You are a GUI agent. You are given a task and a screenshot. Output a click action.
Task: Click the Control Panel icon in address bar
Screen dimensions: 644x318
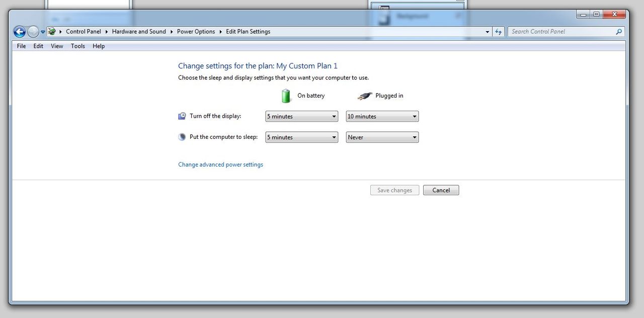coord(52,31)
